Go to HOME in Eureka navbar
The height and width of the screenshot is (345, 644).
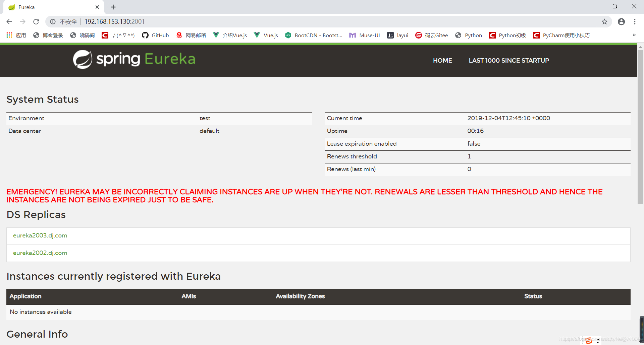tap(442, 61)
